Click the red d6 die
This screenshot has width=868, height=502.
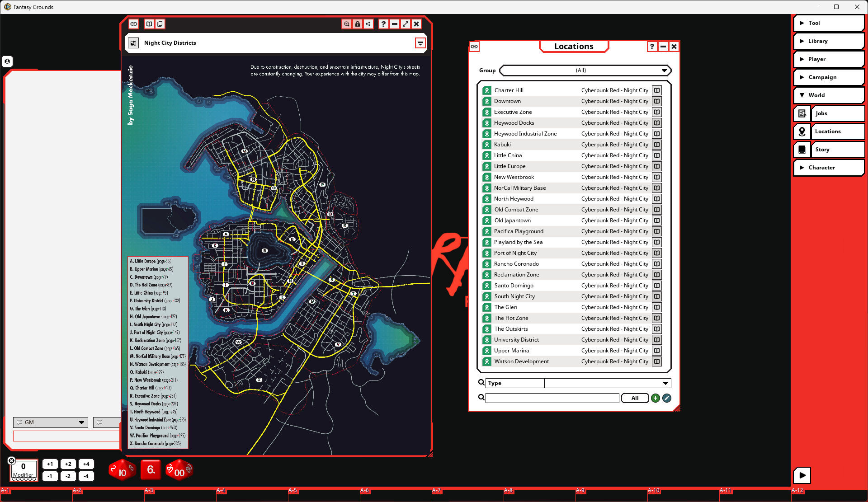151,470
